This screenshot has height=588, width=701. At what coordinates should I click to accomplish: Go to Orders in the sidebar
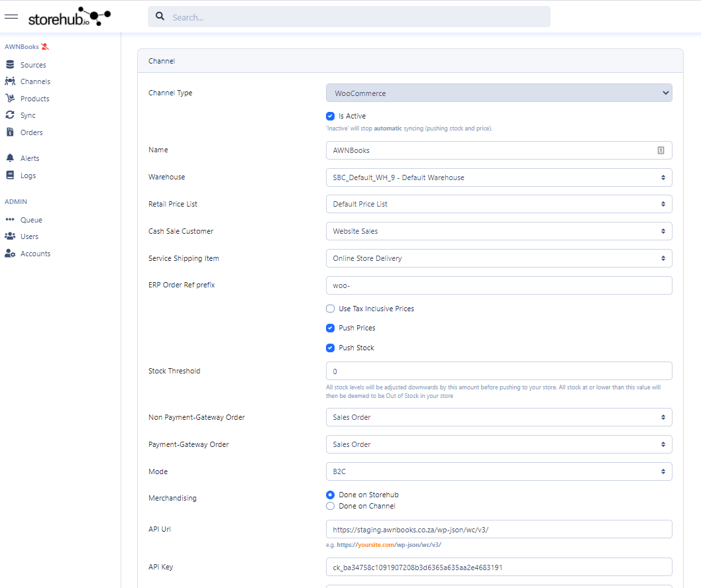point(31,132)
